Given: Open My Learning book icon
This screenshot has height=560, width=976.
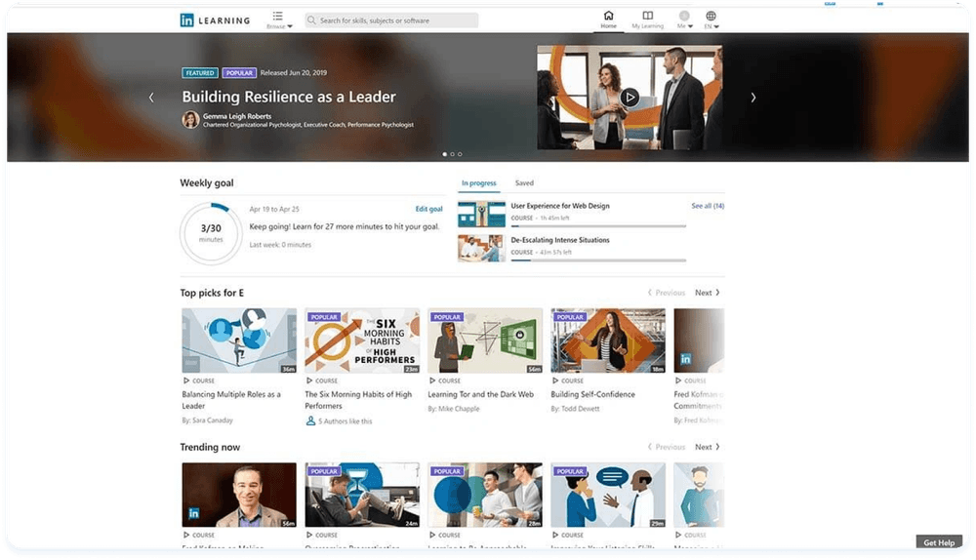Looking at the screenshot, I should click(647, 20).
